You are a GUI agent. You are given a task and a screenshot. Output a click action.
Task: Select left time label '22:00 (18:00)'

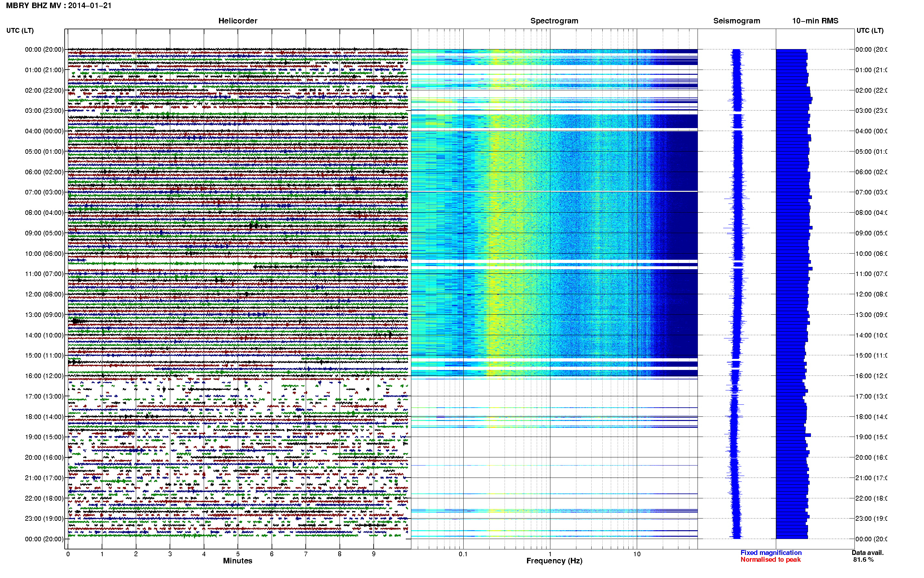point(44,498)
